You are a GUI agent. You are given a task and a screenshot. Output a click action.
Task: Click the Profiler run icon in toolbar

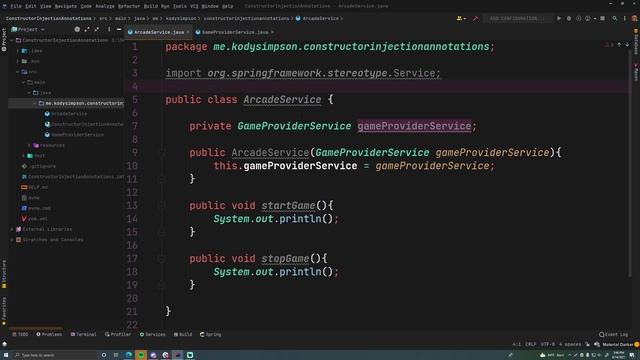click(589, 18)
